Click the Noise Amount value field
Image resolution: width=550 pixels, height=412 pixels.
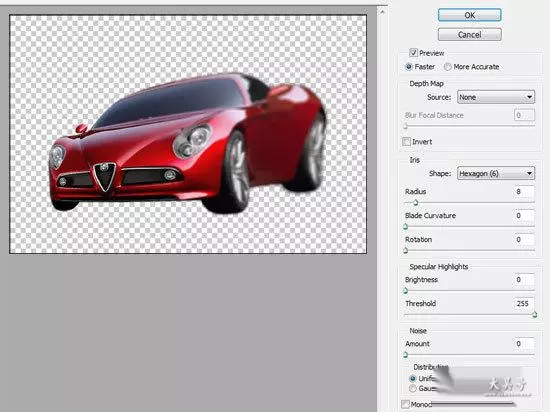point(524,344)
